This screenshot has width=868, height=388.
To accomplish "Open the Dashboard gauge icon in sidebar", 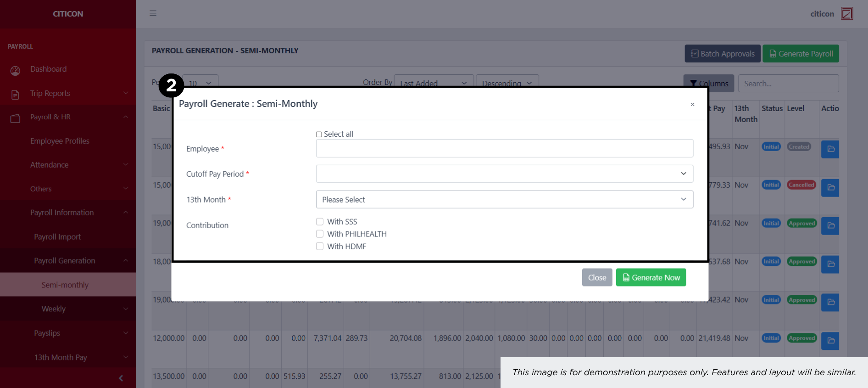I will click(x=15, y=70).
